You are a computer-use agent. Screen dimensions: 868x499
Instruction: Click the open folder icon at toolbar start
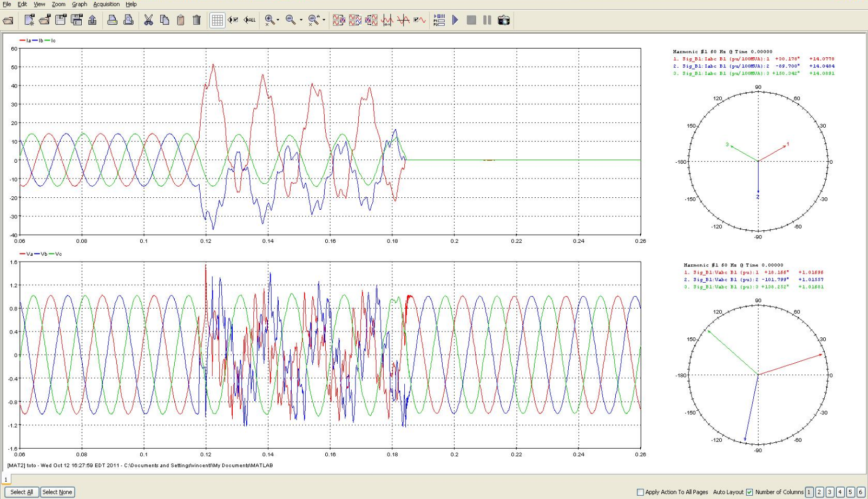point(8,21)
